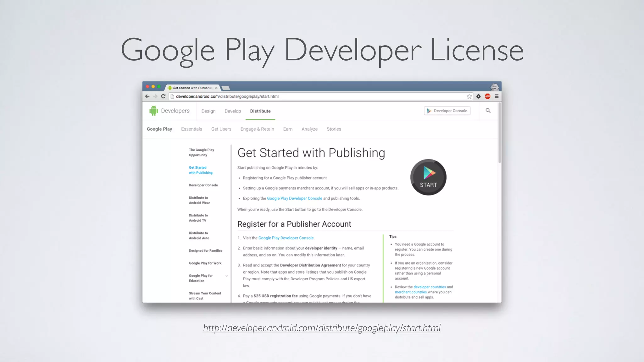Open the Develop section
The width and height of the screenshot is (644, 362).
coord(233,111)
